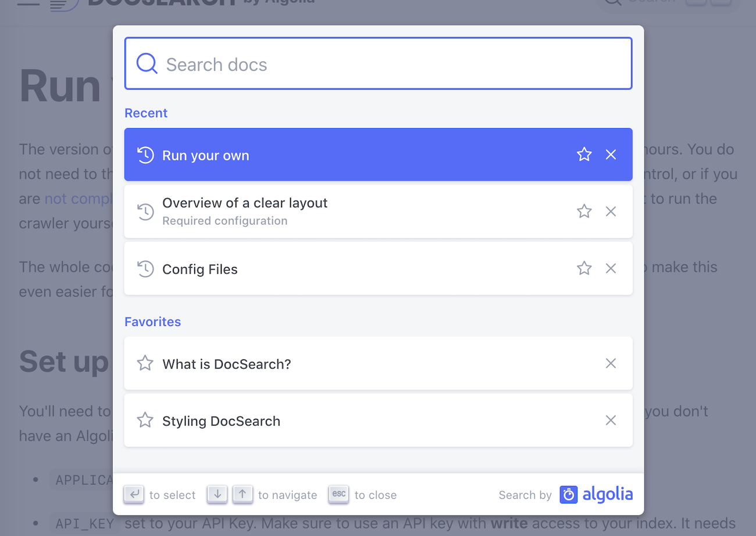Click the esc key hint icon in footer
The image size is (756, 536).
click(x=338, y=494)
